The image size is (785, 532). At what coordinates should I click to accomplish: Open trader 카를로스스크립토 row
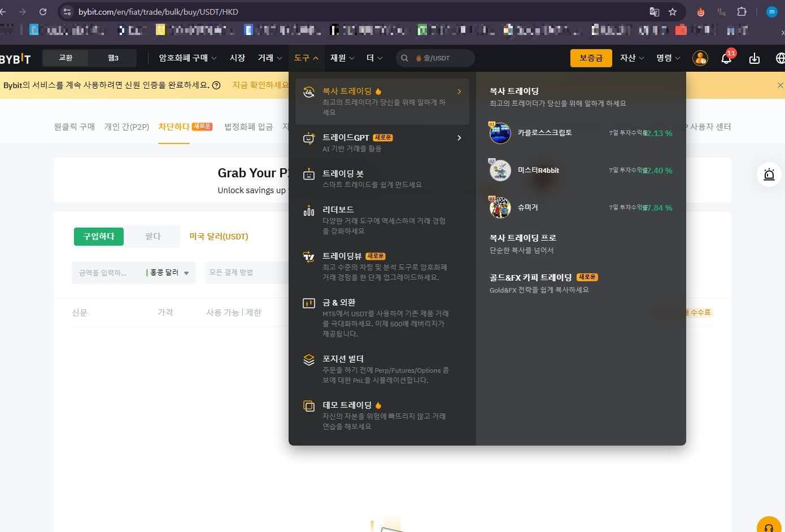[x=581, y=133]
